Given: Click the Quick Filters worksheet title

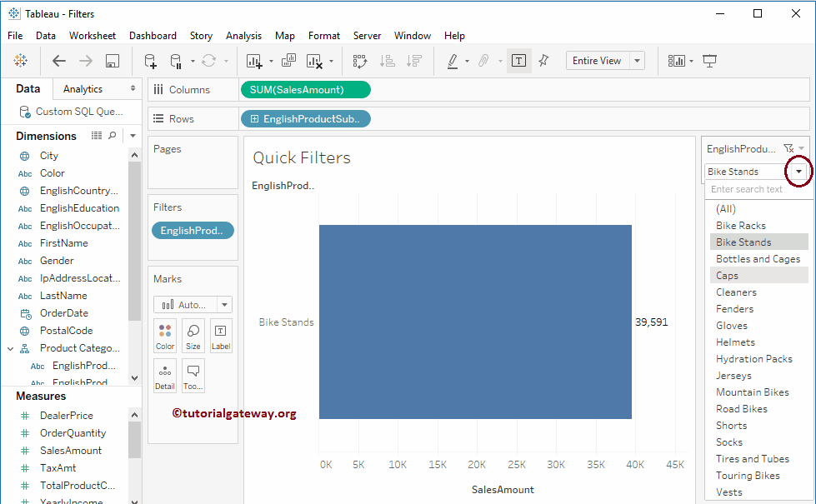Looking at the screenshot, I should tap(302, 157).
